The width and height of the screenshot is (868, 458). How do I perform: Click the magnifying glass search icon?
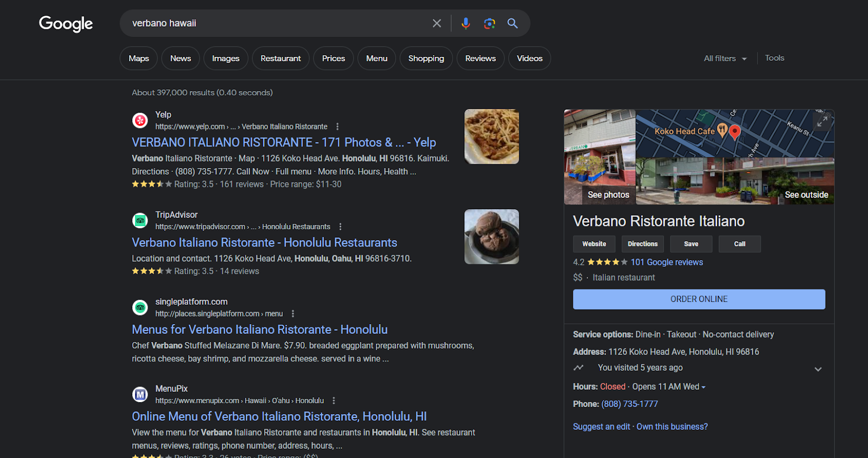pyautogui.click(x=513, y=23)
